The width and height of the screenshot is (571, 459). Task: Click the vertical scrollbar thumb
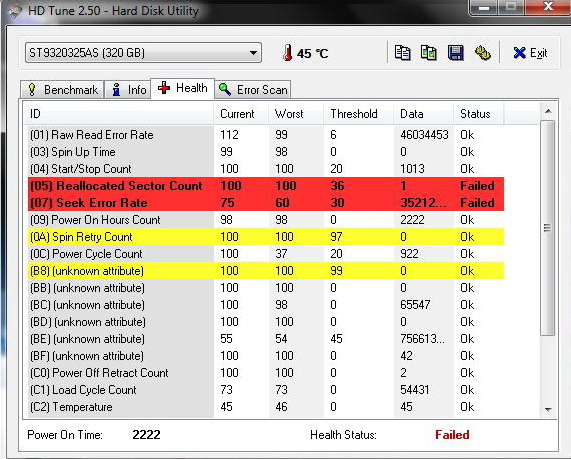[548, 228]
